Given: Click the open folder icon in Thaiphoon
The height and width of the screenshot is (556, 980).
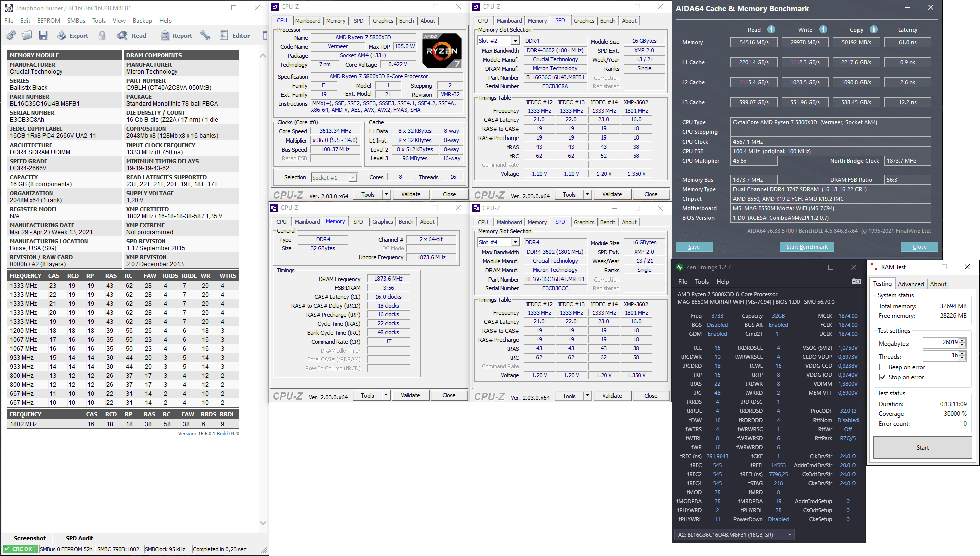Looking at the screenshot, I should [x=27, y=35].
